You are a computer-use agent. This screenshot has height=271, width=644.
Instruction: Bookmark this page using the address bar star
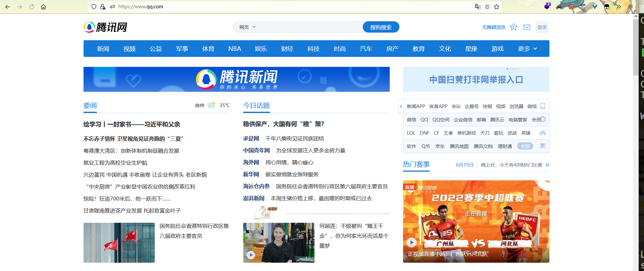(x=497, y=7)
